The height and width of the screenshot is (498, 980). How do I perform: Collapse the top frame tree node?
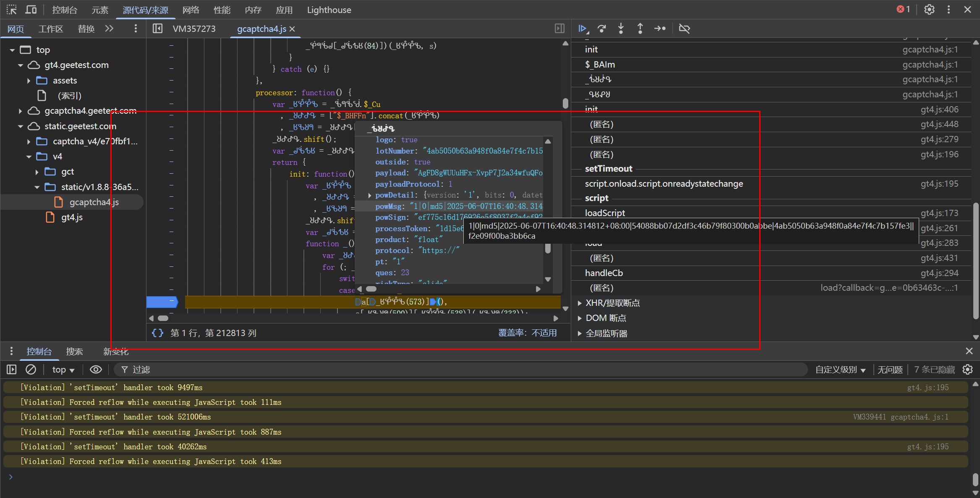coord(12,50)
